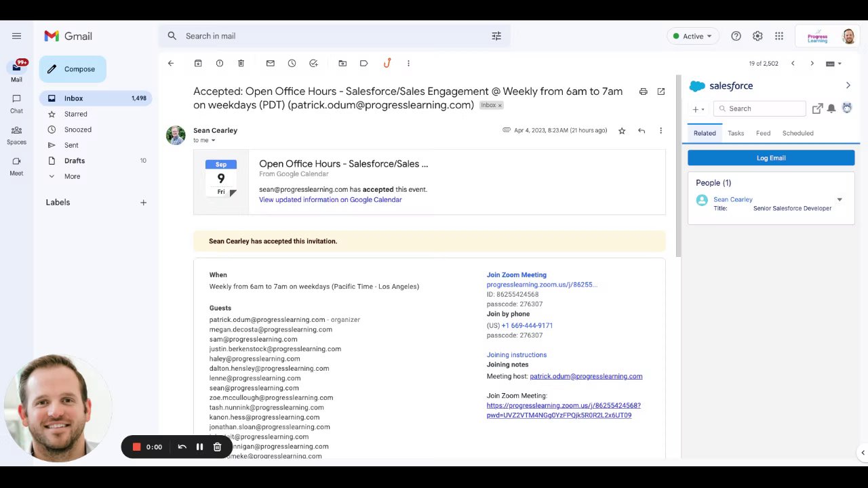Open Gmail support help icon
868x488 pixels.
click(736, 36)
